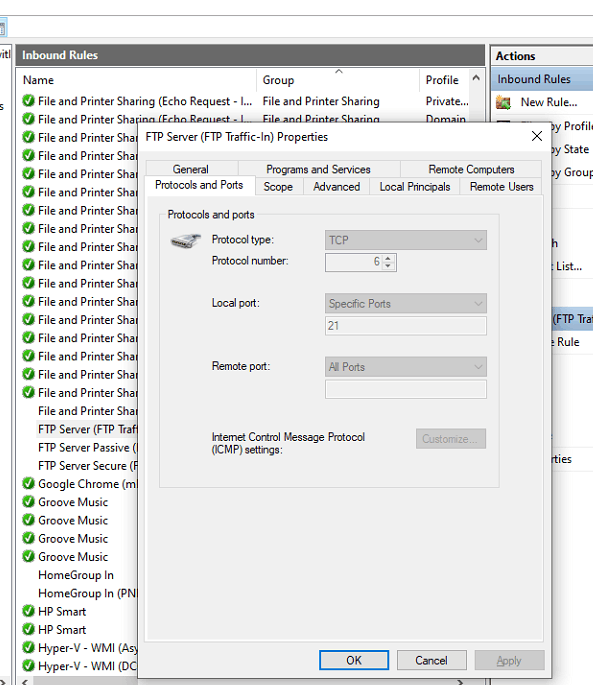The height and width of the screenshot is (685, 593).
Task: Open the Remote Computers tab
Action: 471,169
